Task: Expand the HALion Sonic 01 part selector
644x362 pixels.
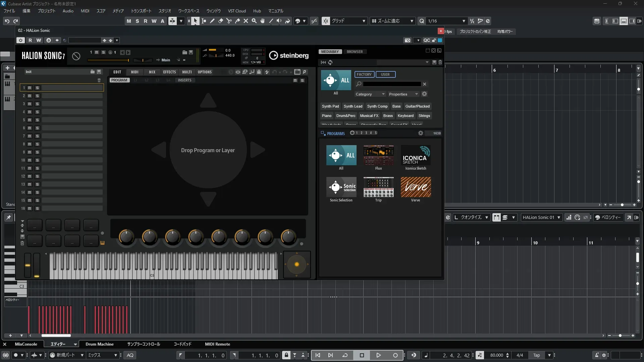Action: pyautogui.click(x=559, y=217)
